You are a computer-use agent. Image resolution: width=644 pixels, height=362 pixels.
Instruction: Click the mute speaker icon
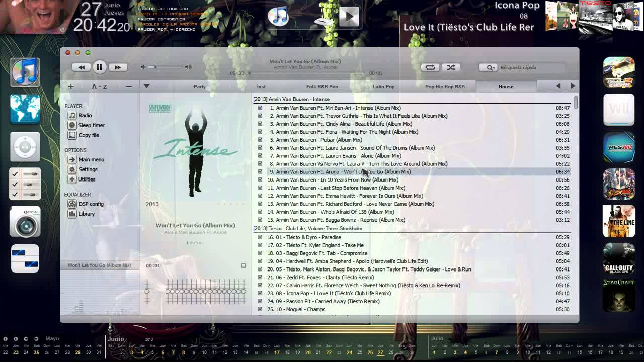tap(143, 67)
